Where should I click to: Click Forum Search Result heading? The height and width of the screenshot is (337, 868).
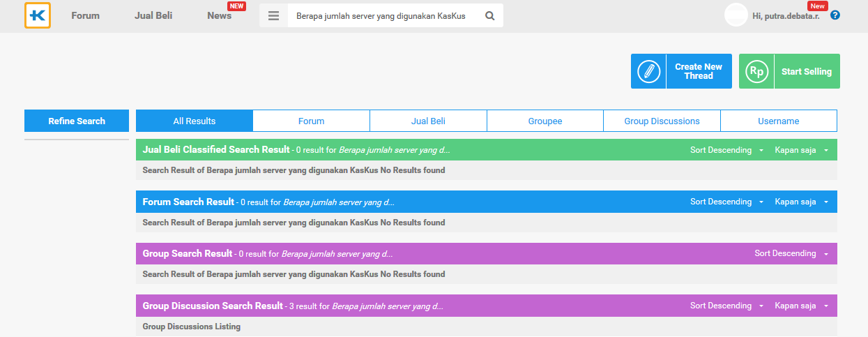(x=188, y=202)
